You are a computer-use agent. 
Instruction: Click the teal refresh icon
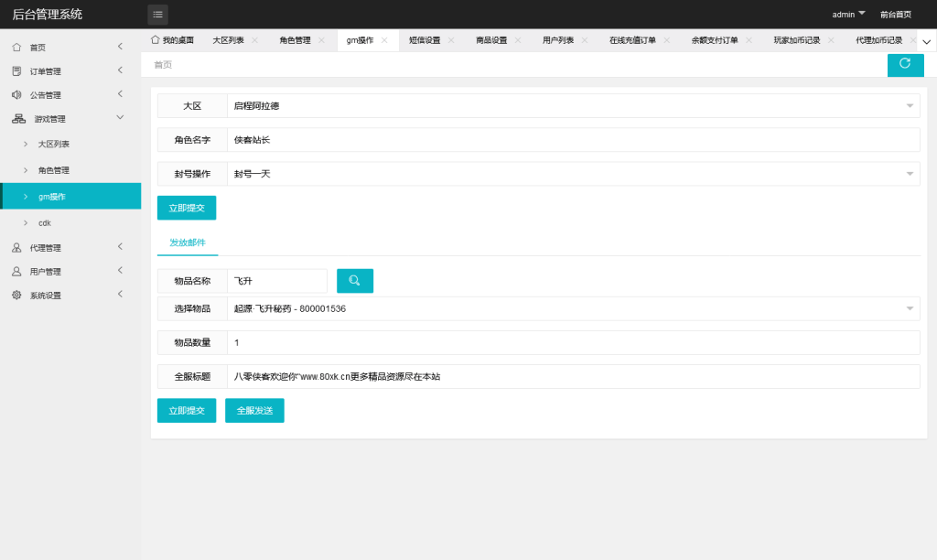[905, 65]
